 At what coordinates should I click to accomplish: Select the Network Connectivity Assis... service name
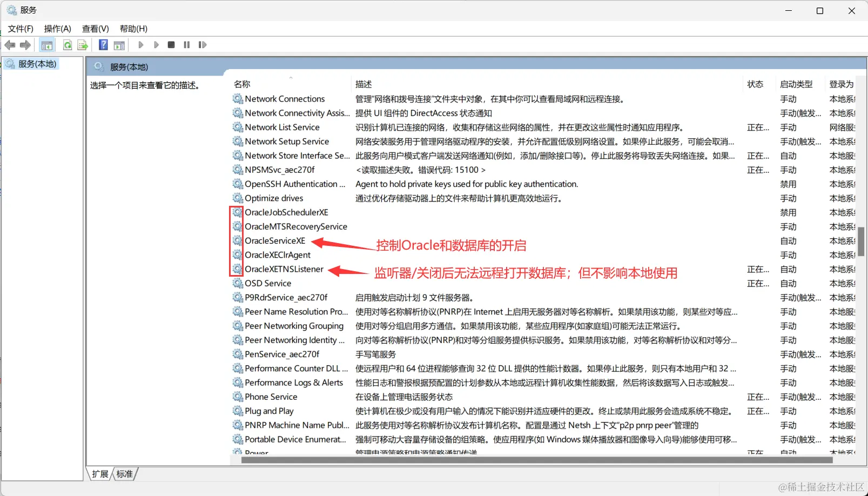click(297, 113)
